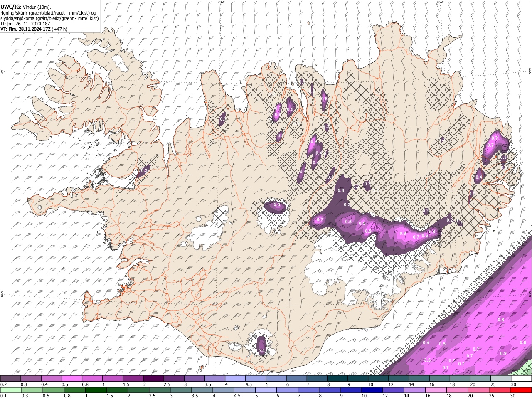Click the '(+47 h)' forecast offset text
532x399 pixels.
[x=60, y=29]
